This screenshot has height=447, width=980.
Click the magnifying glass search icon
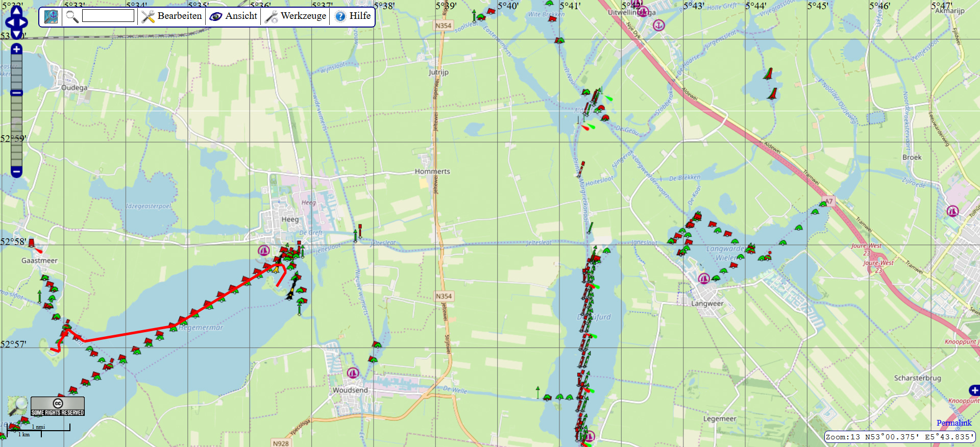click(72, 17)
